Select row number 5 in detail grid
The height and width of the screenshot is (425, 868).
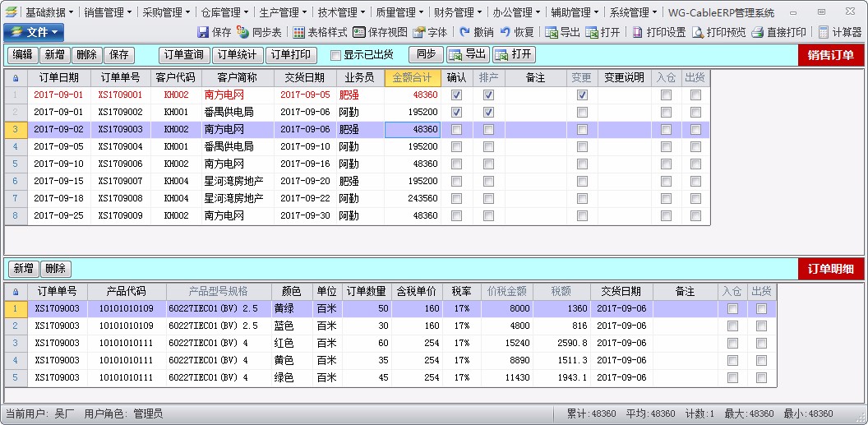coord(16,378)
